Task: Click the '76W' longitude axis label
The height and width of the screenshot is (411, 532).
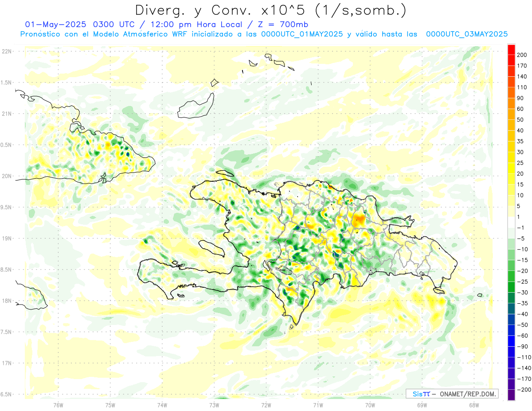Action: 58,404
